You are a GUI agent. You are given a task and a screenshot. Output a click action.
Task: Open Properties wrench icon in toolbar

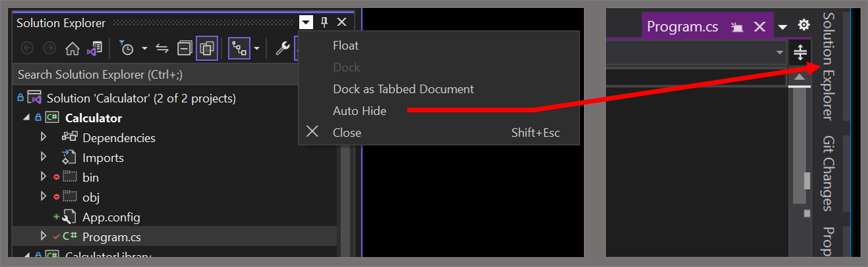282,48
